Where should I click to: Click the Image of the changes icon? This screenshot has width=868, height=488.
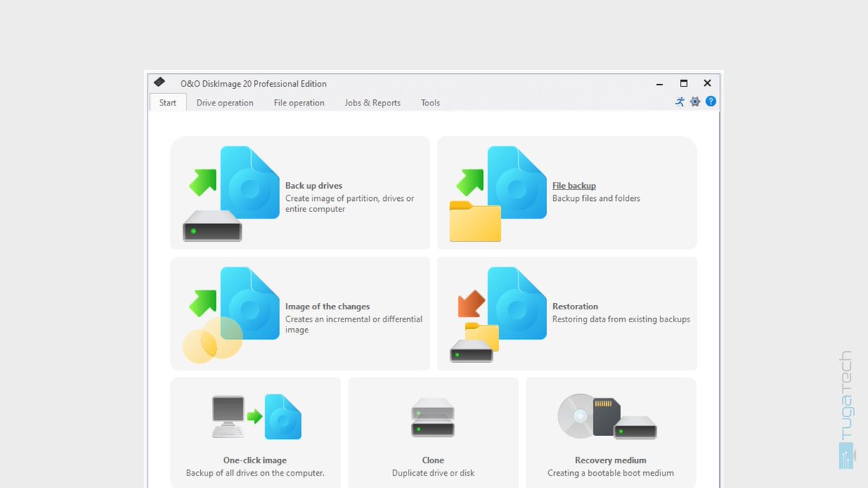click(230, 314)
